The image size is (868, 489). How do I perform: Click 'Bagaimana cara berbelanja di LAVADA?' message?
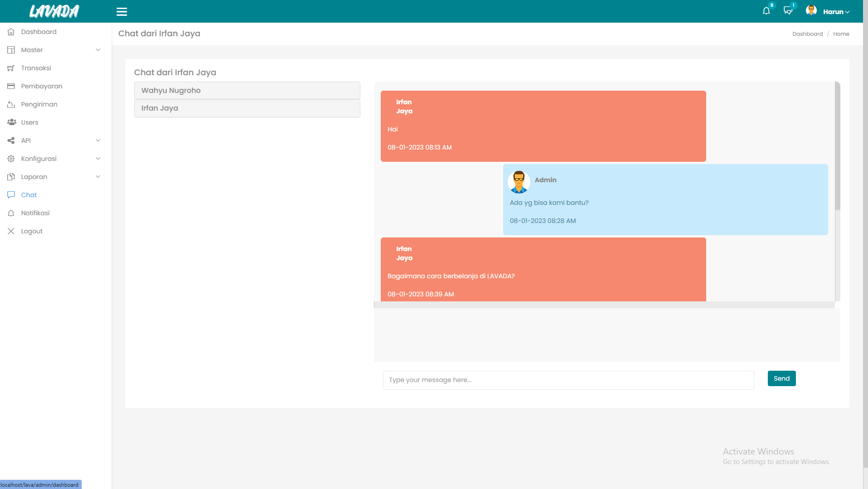point(451,276)
